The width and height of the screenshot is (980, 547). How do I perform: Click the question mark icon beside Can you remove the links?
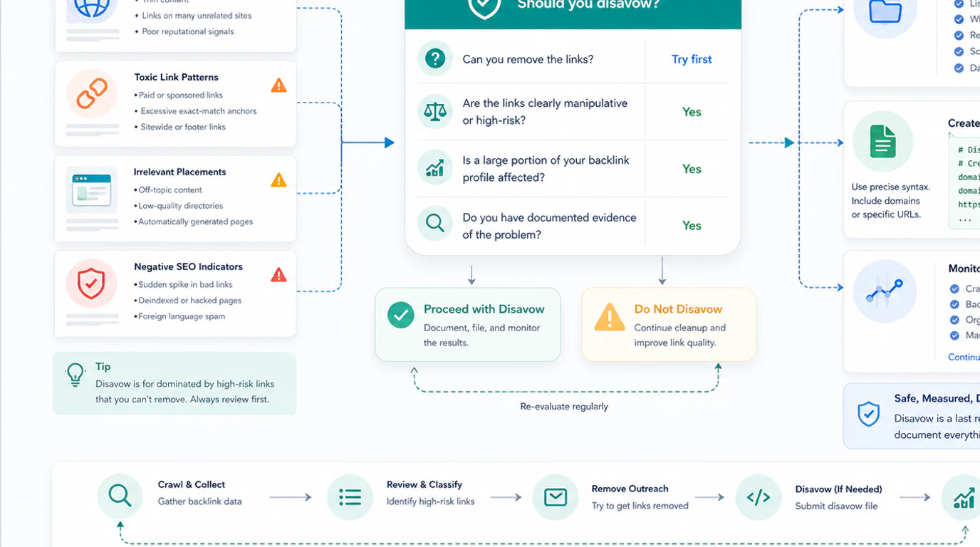click(x=435, y=58)
